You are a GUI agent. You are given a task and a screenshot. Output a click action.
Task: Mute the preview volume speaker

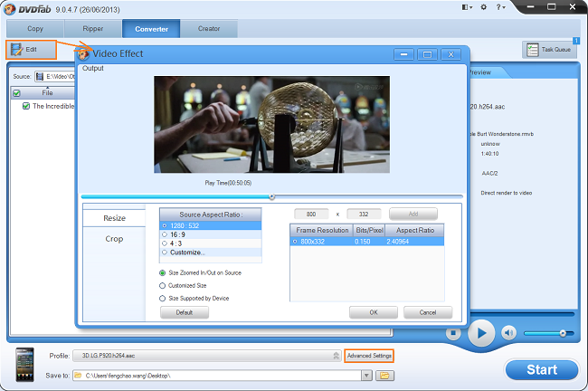[508, 333]
